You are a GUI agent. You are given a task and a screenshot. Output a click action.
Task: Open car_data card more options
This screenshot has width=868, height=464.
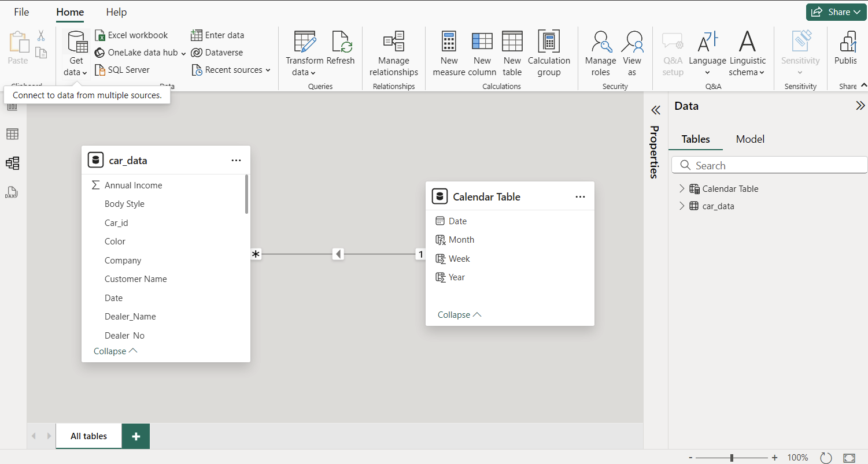point(236,161)
